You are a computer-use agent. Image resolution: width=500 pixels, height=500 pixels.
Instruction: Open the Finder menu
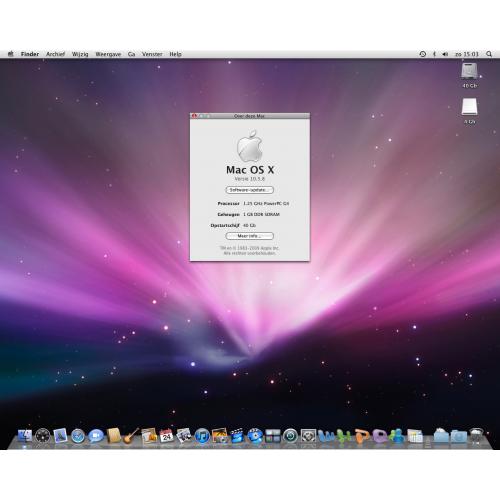coord(30,54)
